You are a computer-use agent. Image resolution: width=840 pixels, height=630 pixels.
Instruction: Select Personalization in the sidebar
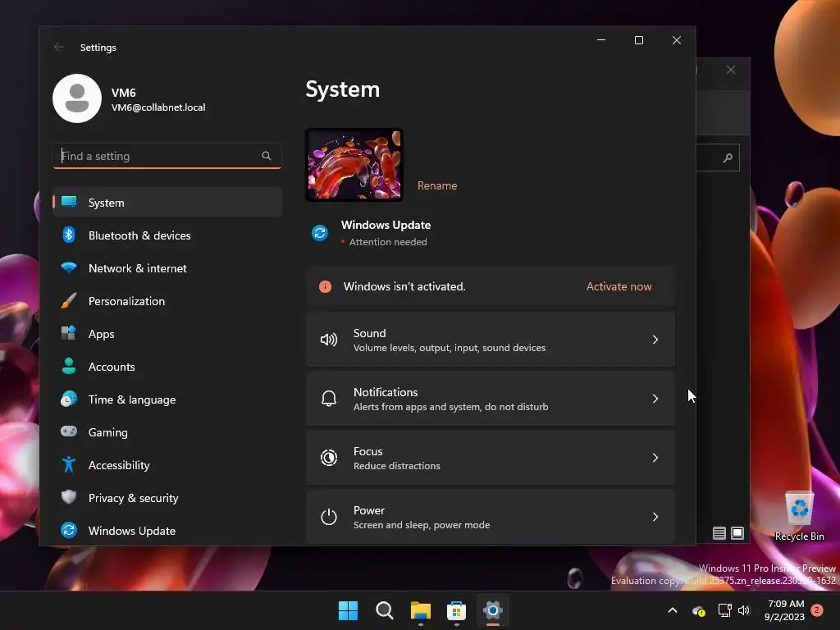pyautogui.click(x=167, y=300)
